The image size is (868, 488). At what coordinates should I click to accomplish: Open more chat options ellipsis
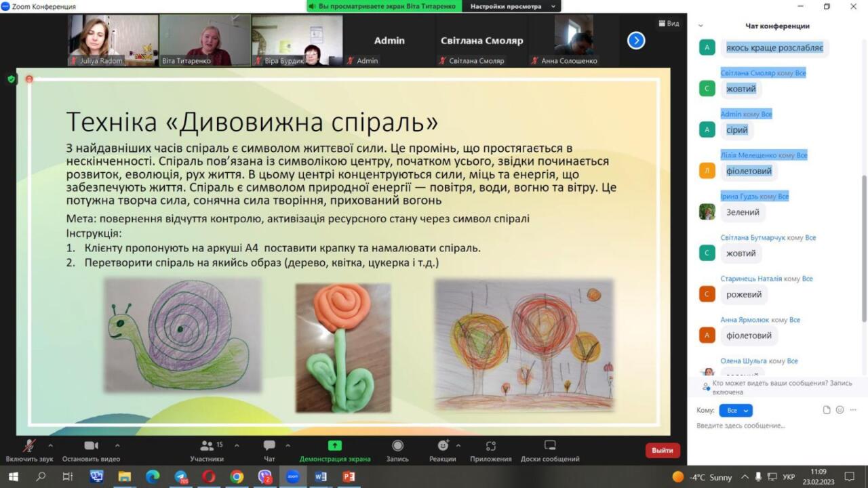853,410
